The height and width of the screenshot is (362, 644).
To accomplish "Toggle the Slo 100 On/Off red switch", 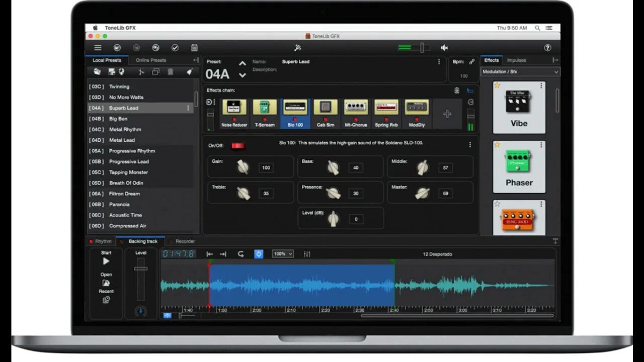I will point(238,146).
